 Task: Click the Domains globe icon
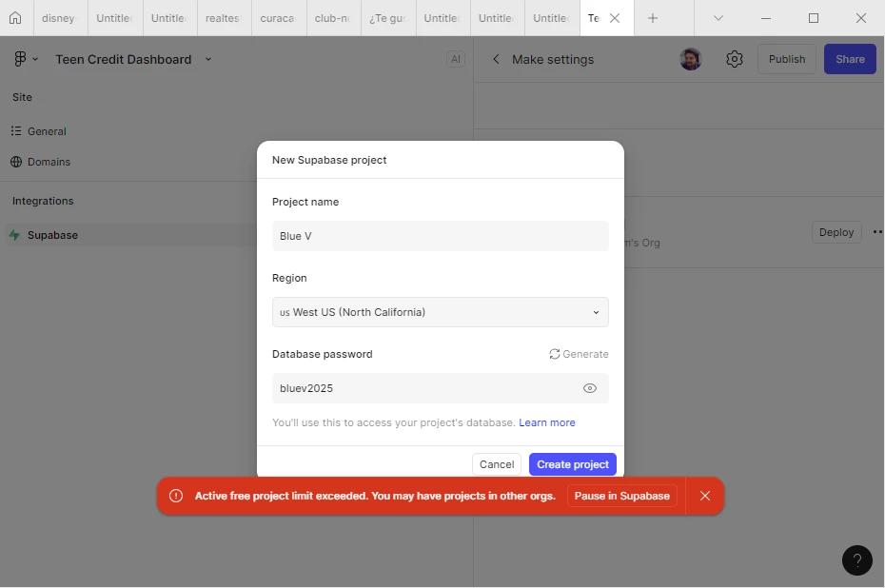[16, 162]
